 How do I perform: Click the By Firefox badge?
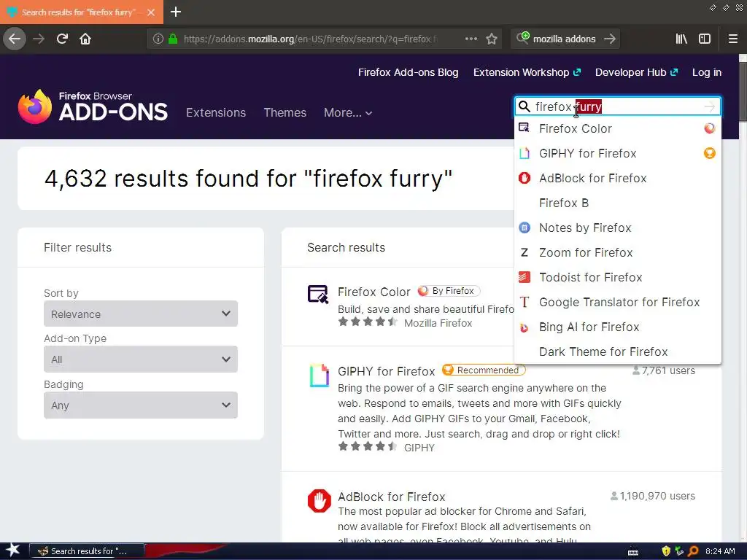point(449,290)
